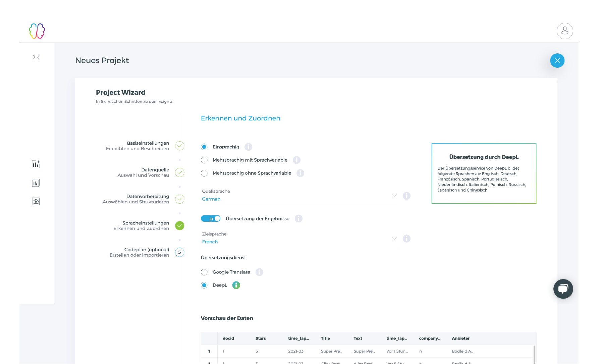The width and height of the screenshot is (598, 364).
Task: Click the step 5 circle for Codeplan
Action: [x=180, y=252]
